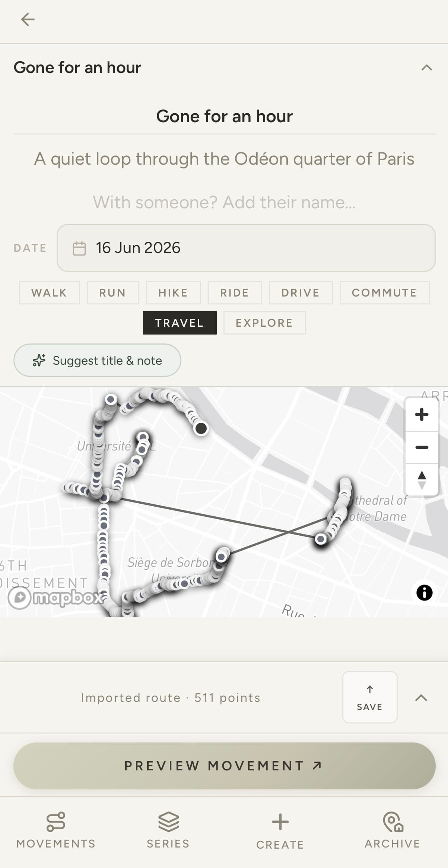Click Suggest title & note
The image size is (448, 868).
point(97,360)
